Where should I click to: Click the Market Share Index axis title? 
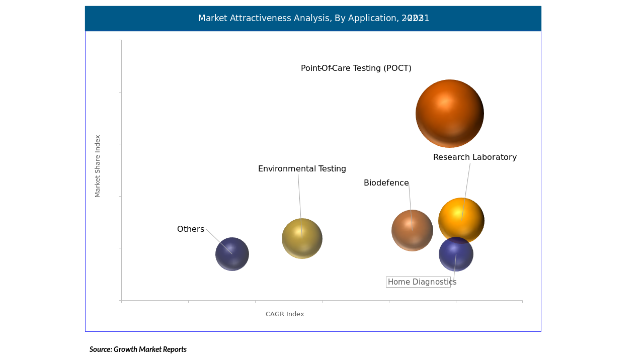98,166
